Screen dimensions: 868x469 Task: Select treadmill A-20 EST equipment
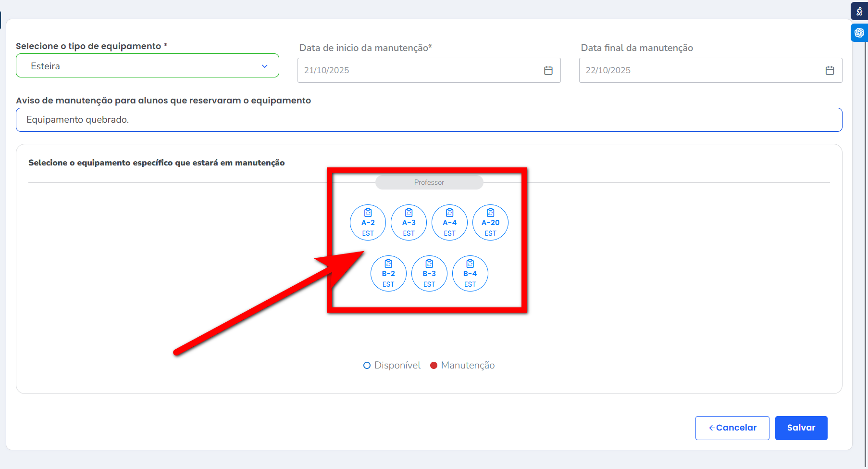tap(490, 223)
